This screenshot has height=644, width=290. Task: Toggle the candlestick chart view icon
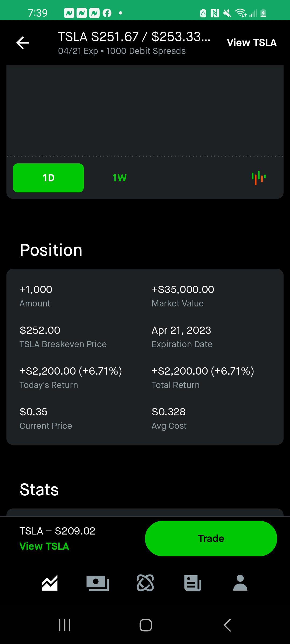(259, 178)
